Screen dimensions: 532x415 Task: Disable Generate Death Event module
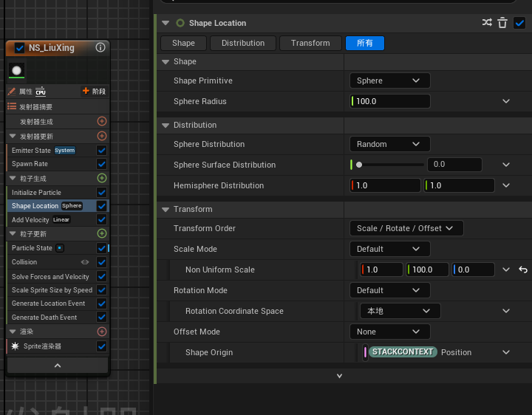coord(101,317)
